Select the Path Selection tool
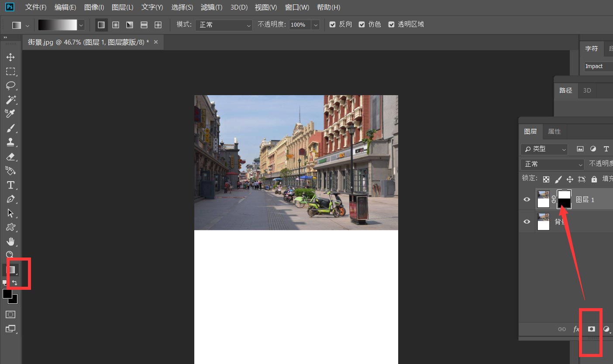Image resolution: width=613 pixels, height=364 pixels. click(x=10, y=213)
